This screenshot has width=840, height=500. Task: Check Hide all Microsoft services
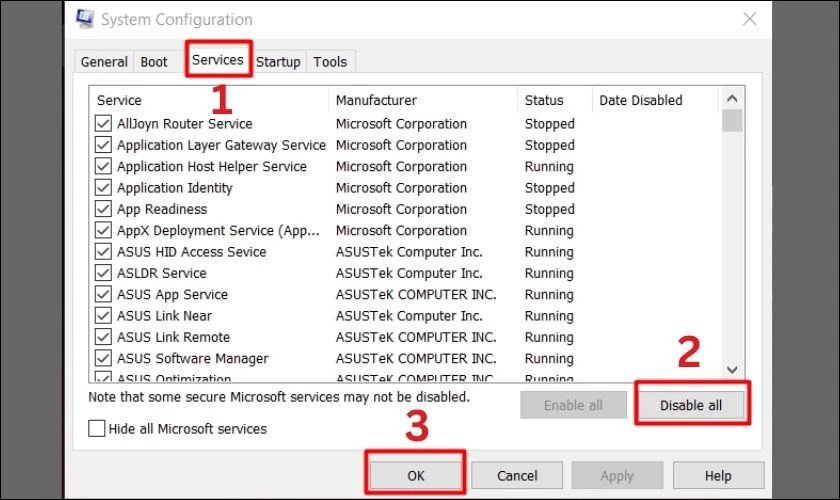coord(96,429)
